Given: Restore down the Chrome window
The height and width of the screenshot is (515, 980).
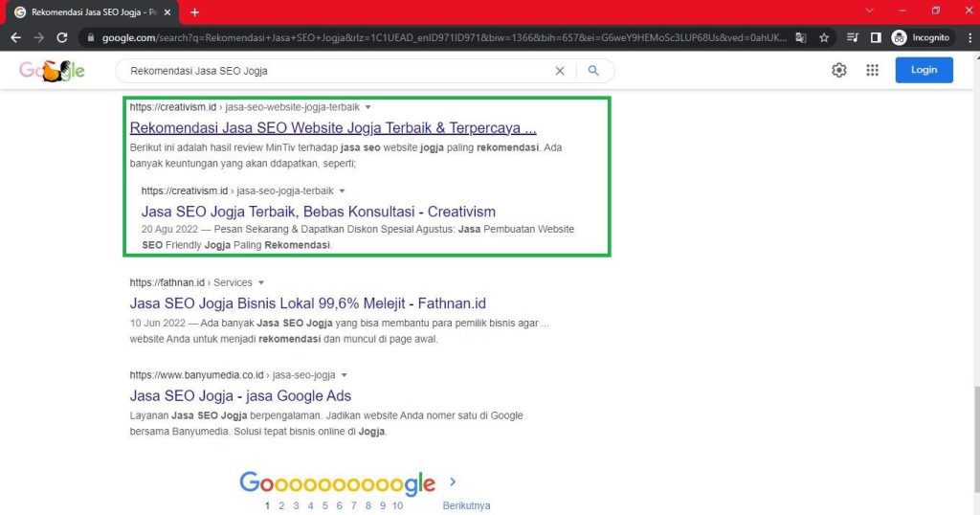Looking at the screenshot, I should tap(936, 11).
